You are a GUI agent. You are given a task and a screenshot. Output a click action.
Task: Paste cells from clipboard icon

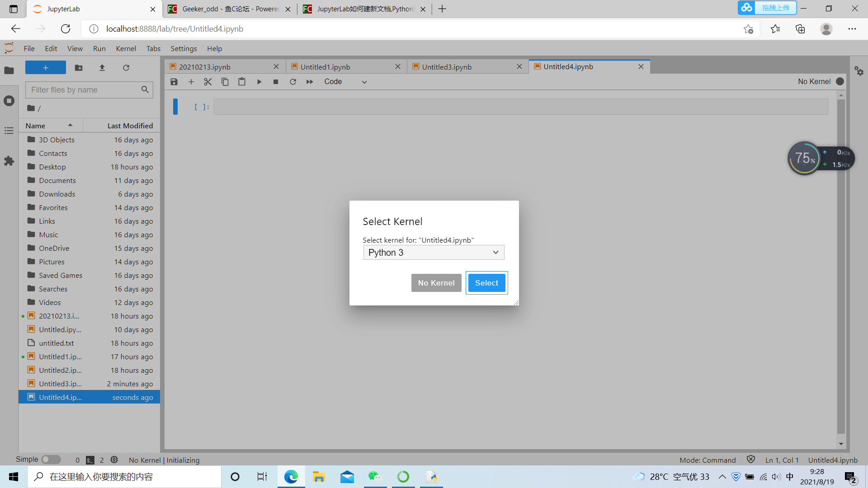242,82
